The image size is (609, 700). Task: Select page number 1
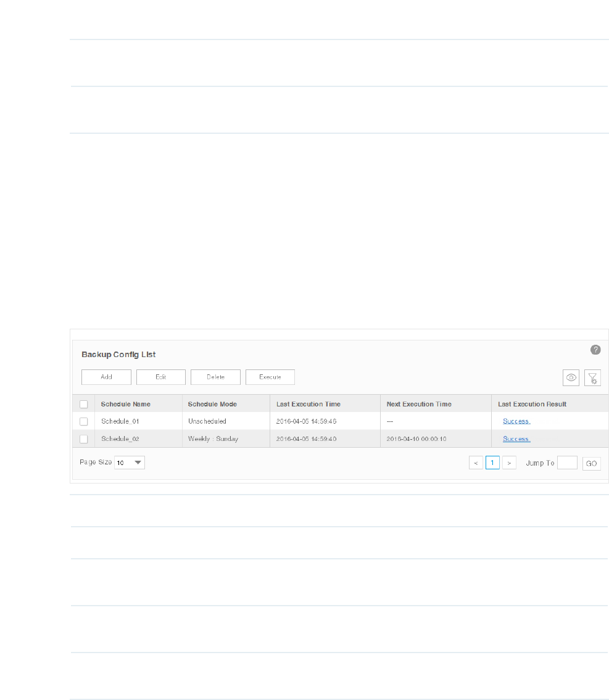tap(492, 463)
